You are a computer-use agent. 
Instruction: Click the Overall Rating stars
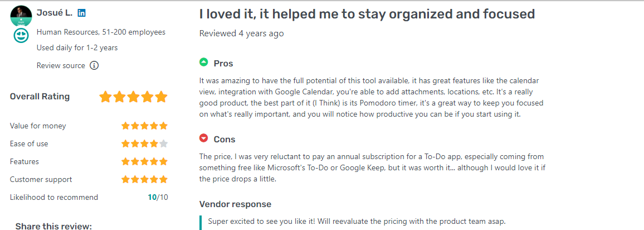click(x=133, y=97)
